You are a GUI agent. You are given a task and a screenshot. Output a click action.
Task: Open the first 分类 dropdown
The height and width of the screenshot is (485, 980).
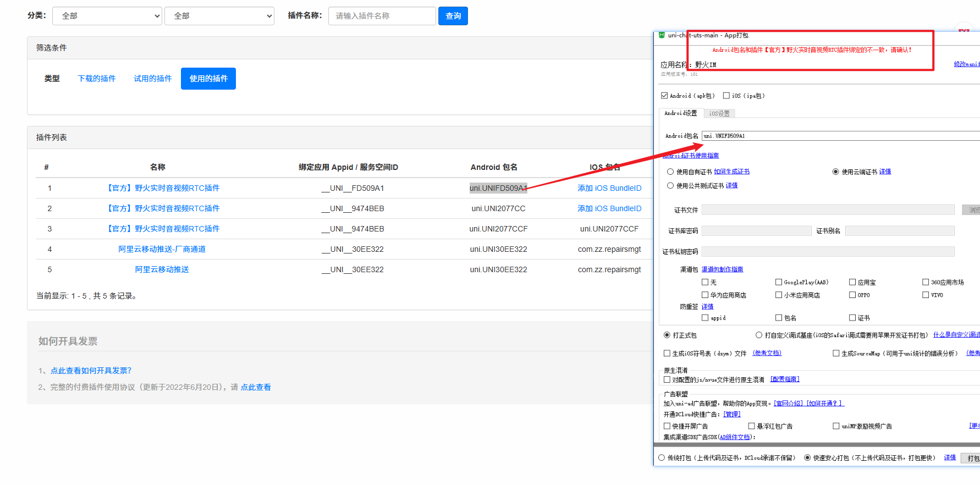click(x=107, y=16)
